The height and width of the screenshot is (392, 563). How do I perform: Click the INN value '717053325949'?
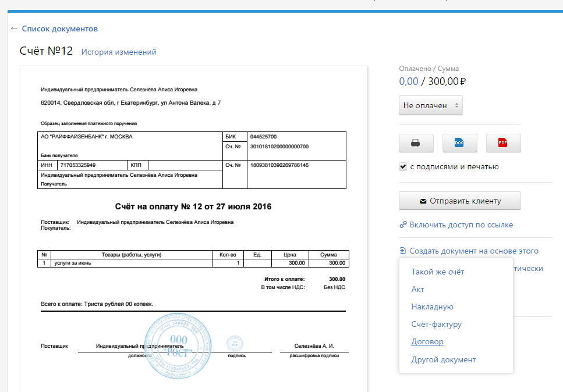pyautogui.click(x=78, y=165)
